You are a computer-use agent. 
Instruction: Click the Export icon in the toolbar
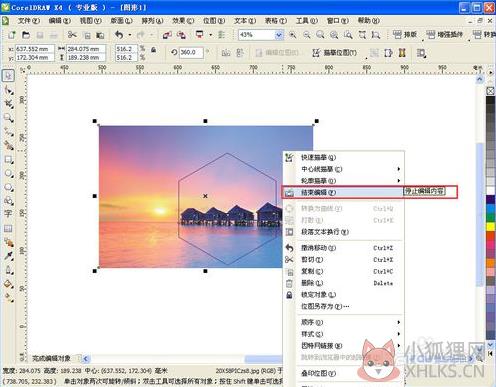(x=181, y=35)
